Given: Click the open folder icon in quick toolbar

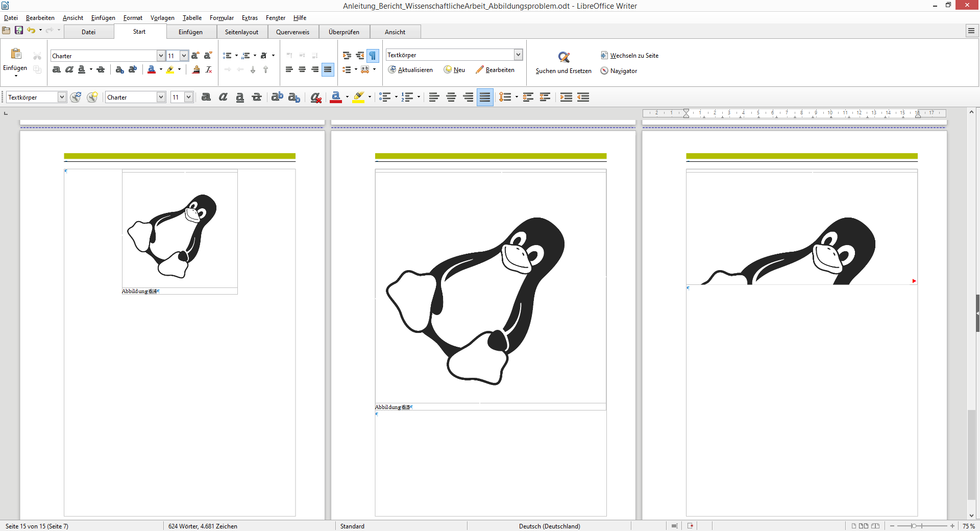Looking at the screenshot, I should 6,31.
